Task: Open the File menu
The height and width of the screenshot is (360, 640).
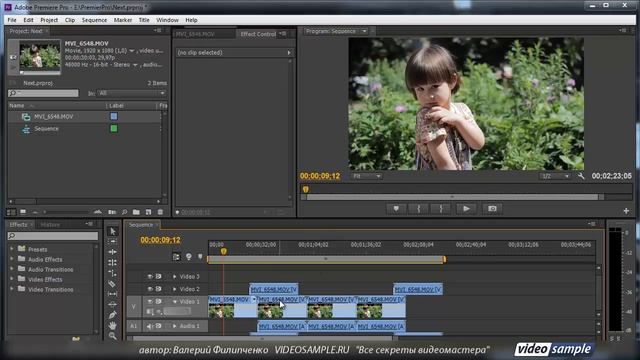Action: [12, 20]
